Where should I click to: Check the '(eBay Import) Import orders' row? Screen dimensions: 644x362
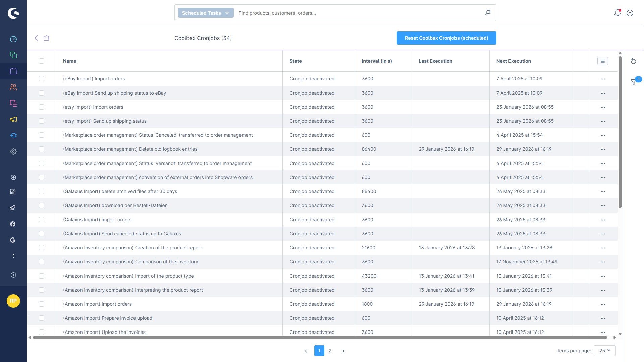click(42, 79)
